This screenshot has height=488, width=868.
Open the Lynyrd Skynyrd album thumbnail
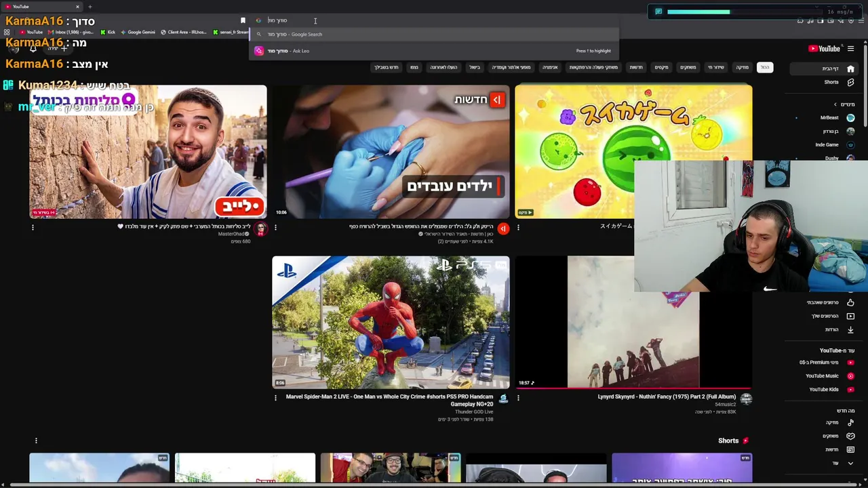(633, 322)
